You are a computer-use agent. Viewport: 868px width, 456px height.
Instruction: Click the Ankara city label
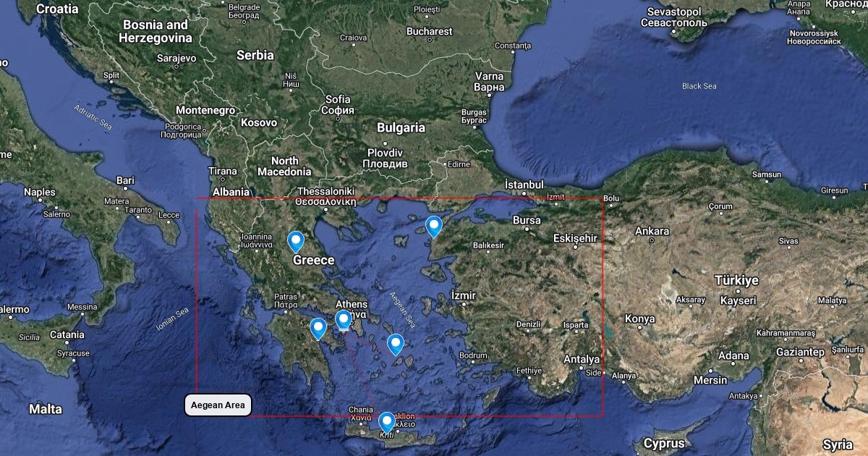[651, 232]
